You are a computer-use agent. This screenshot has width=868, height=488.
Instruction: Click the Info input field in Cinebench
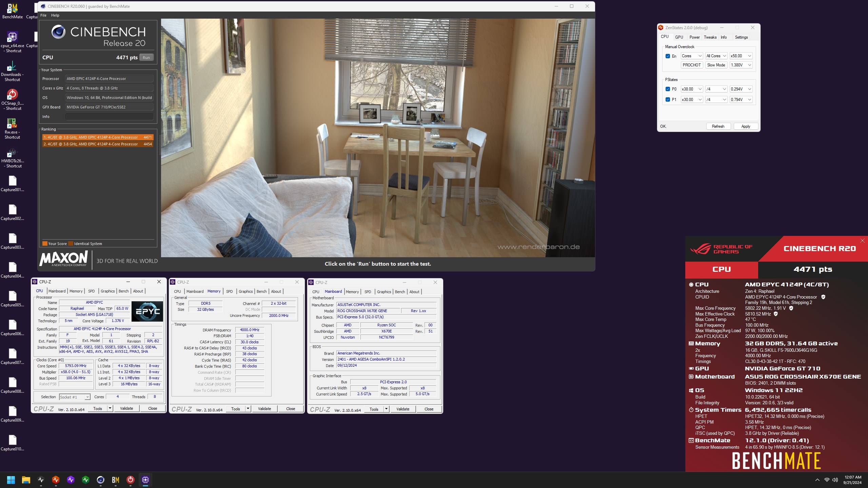click(x=109, y=117)
